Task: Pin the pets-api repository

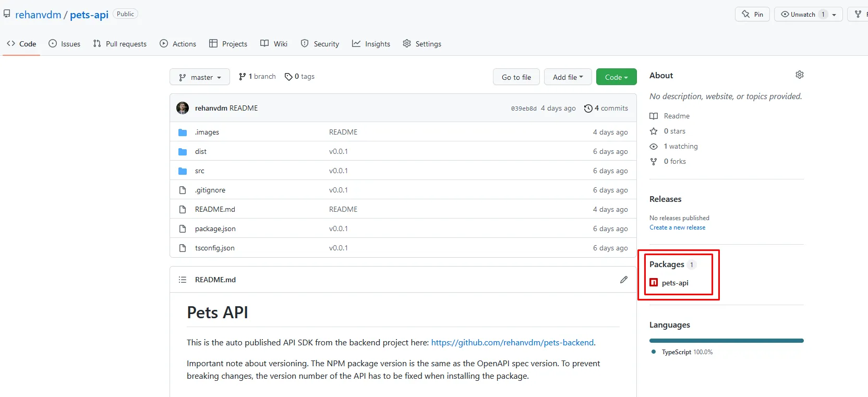Action: pos(752,15)
